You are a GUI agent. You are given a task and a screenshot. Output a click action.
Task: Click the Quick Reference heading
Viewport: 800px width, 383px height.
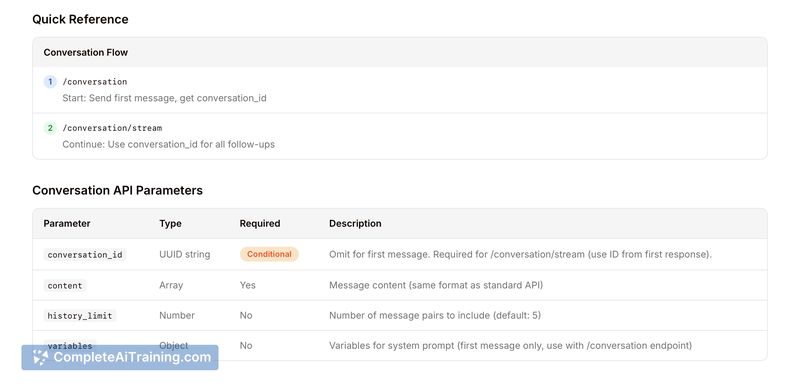point(80,19)
